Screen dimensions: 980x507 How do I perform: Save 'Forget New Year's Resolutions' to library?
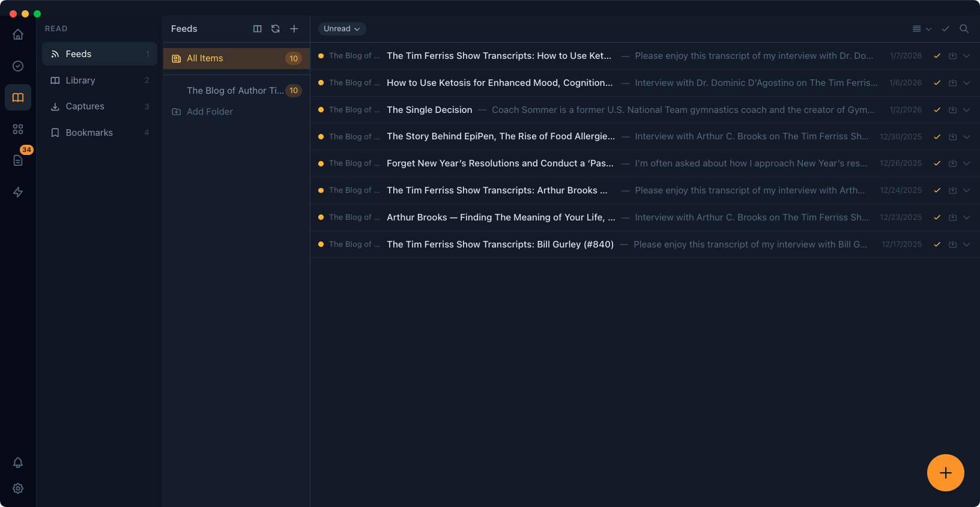click(952, 163)
